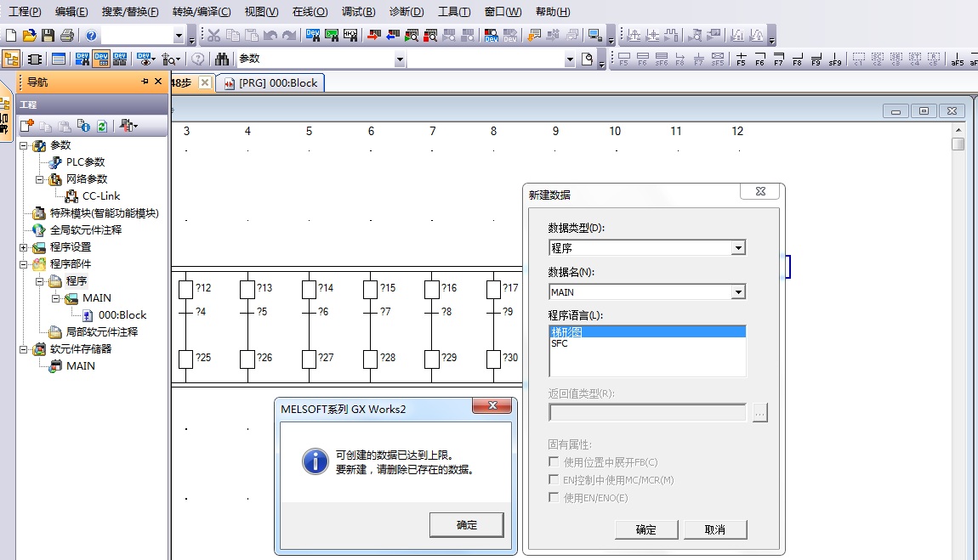Toggle EN控制中使用MC/MCR checkbox
978x560 pixels.
pyautogui.click(x=554, y=480)
